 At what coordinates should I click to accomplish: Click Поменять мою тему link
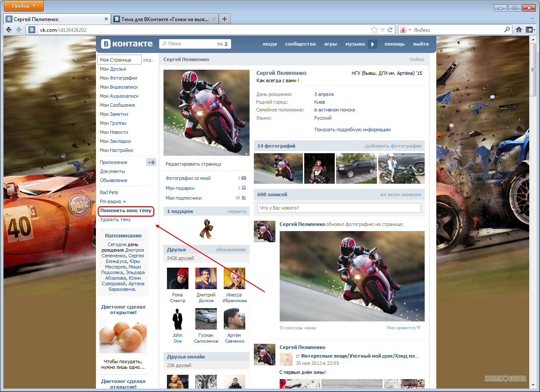(x=126, y=211)
